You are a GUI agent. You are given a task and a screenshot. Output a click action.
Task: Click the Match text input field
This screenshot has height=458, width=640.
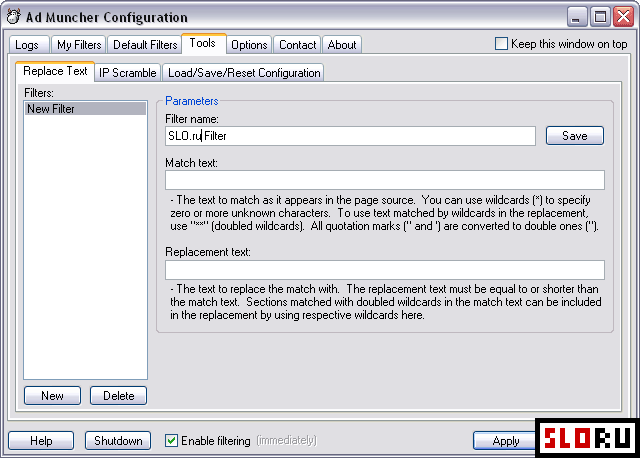(384, 180)
